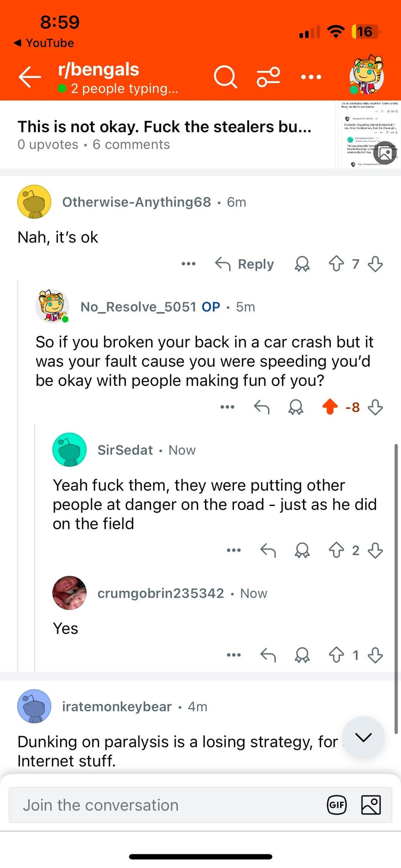Reply to SirSedat's comment with arrow icon
Screen dimensions: 401x868
pyautogui.click(x=268, y=550)
